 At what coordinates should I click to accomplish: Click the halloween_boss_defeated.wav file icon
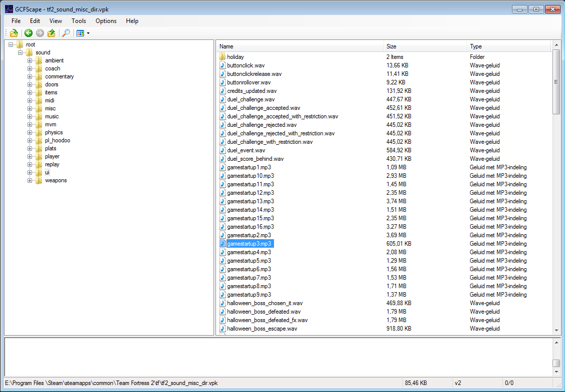(222, 312)
